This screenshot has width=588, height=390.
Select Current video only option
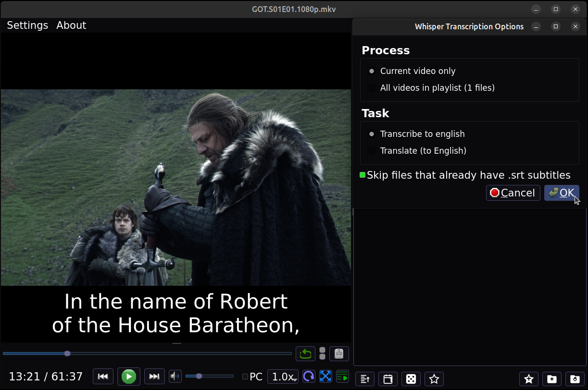(x=413, y=71)
